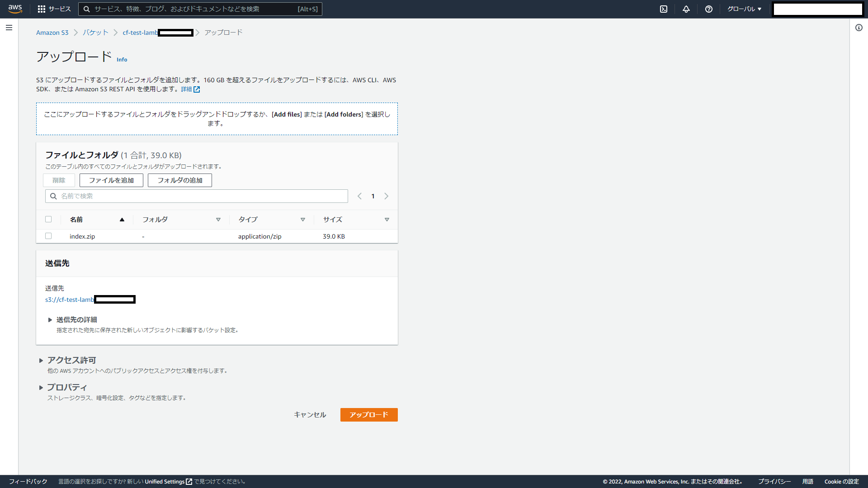Toggle sorting via the 名前 column sort arrow
This screenshot has height=488, width=868.
click(122, 220)
